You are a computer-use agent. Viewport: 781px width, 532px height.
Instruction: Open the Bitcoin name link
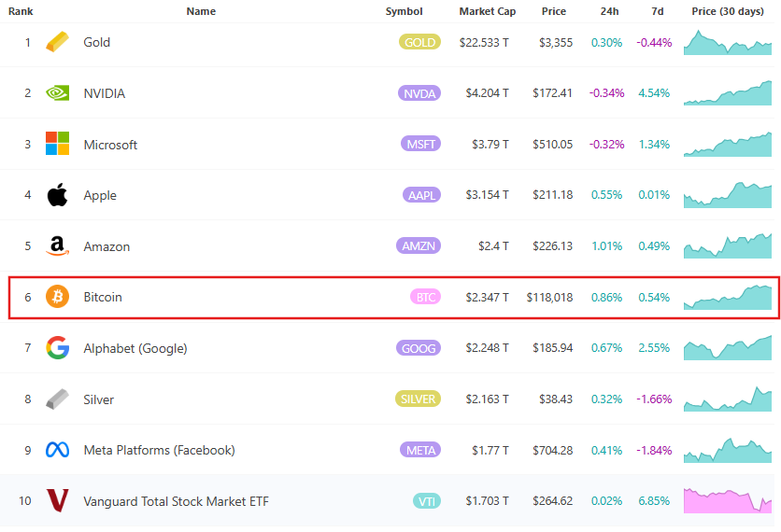[103, 297]
